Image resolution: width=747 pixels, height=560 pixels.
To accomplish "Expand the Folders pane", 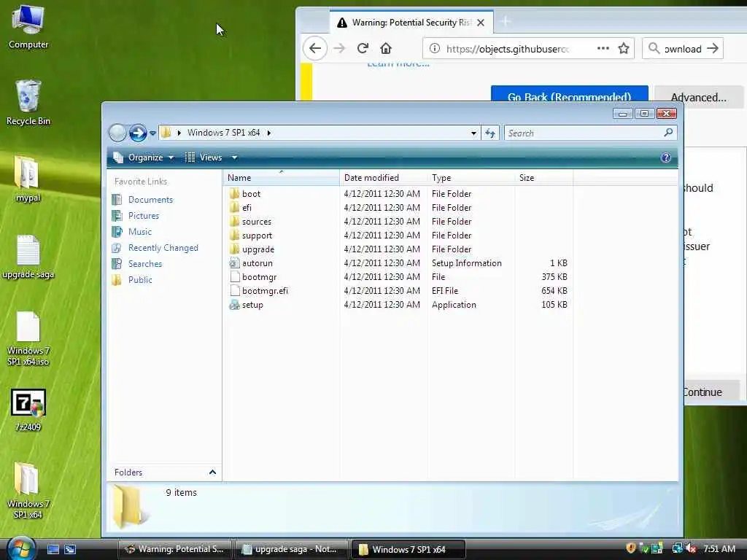I will coord(212,472).
